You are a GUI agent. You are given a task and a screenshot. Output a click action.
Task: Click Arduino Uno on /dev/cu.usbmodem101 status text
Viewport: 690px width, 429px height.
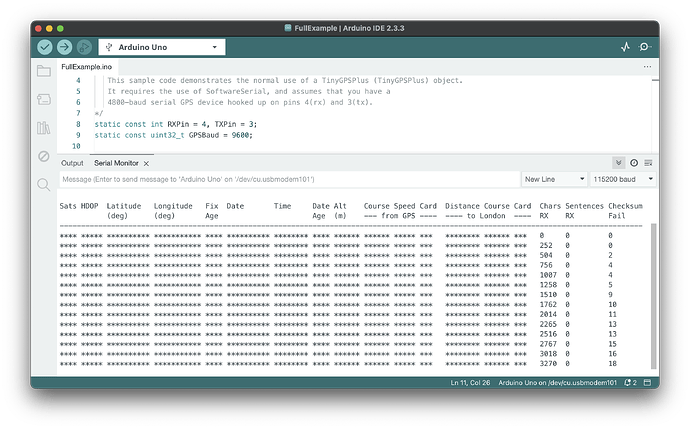[x=558, y=383]
